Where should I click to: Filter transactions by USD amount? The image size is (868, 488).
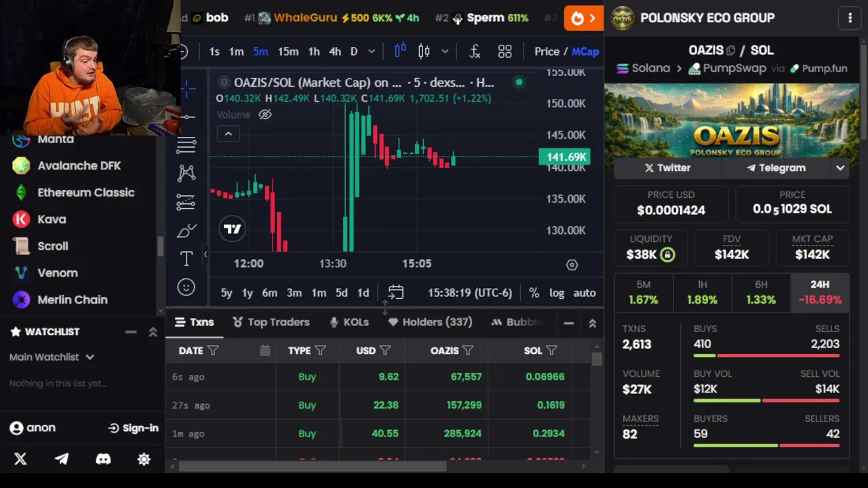(x=385, y=350)
